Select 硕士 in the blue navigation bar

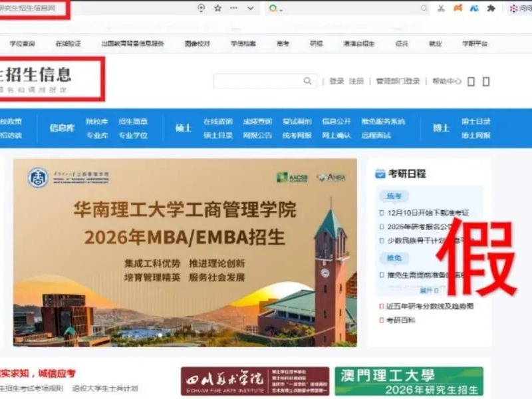tap(184, 128)
